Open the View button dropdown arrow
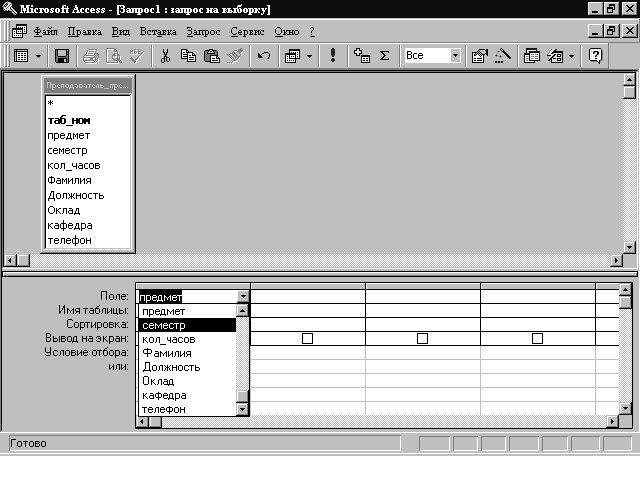This screenshot has height=480, width=640. click(x=38, y=56)
